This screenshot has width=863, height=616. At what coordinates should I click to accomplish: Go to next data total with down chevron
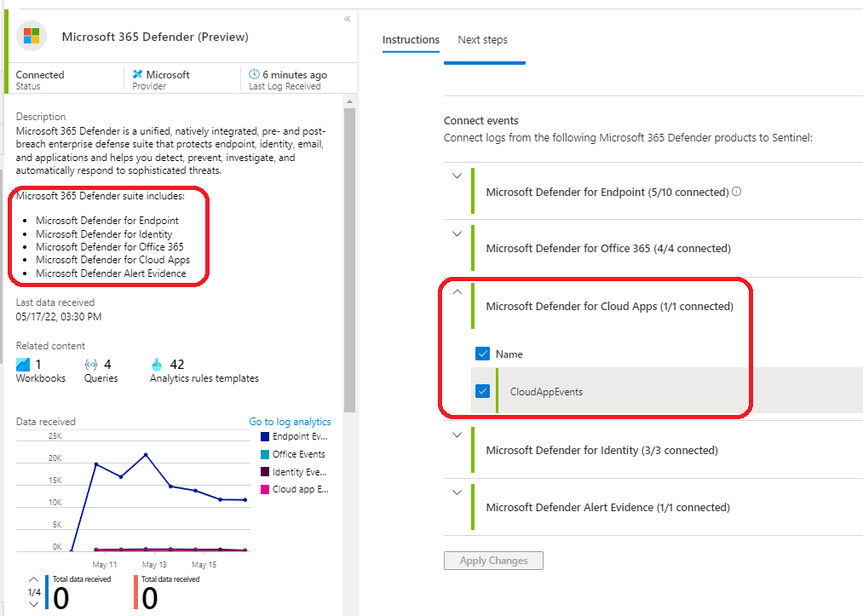(x=33, y=604)
